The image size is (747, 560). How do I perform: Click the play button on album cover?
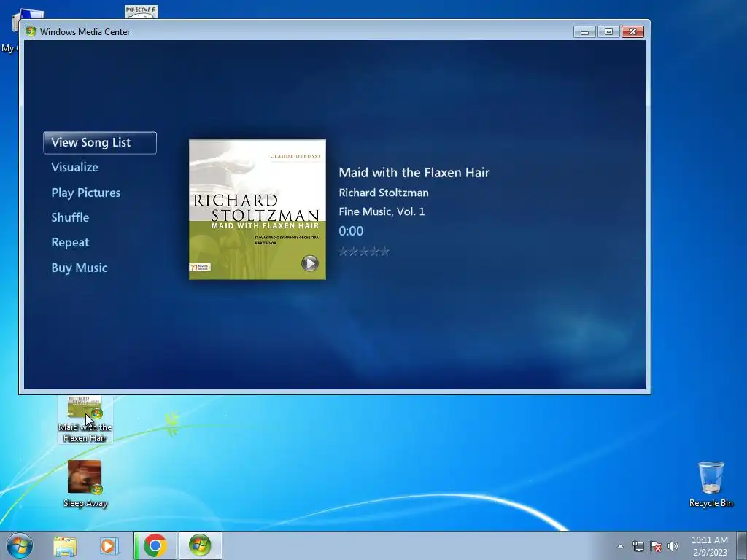pos(309,262)
